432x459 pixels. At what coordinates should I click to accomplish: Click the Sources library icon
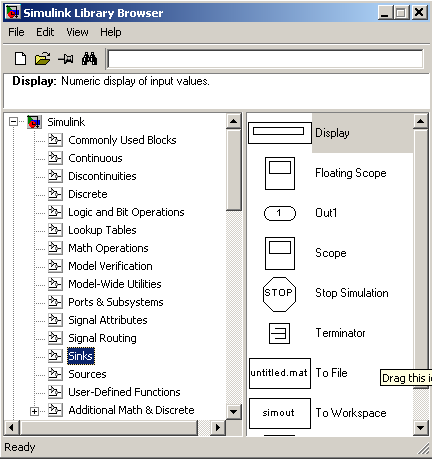coord(55,374)
